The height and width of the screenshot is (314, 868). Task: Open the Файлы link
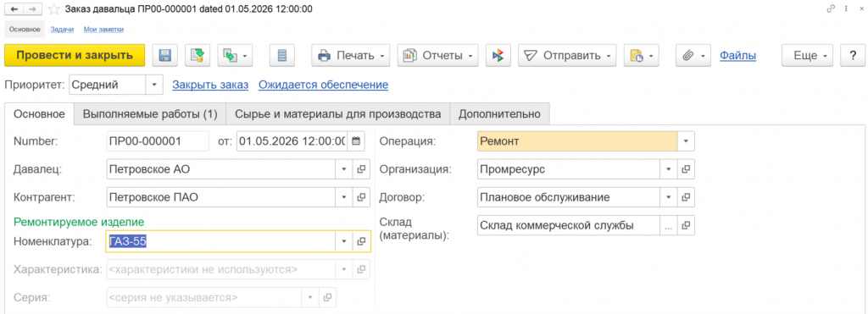point(738,55)
